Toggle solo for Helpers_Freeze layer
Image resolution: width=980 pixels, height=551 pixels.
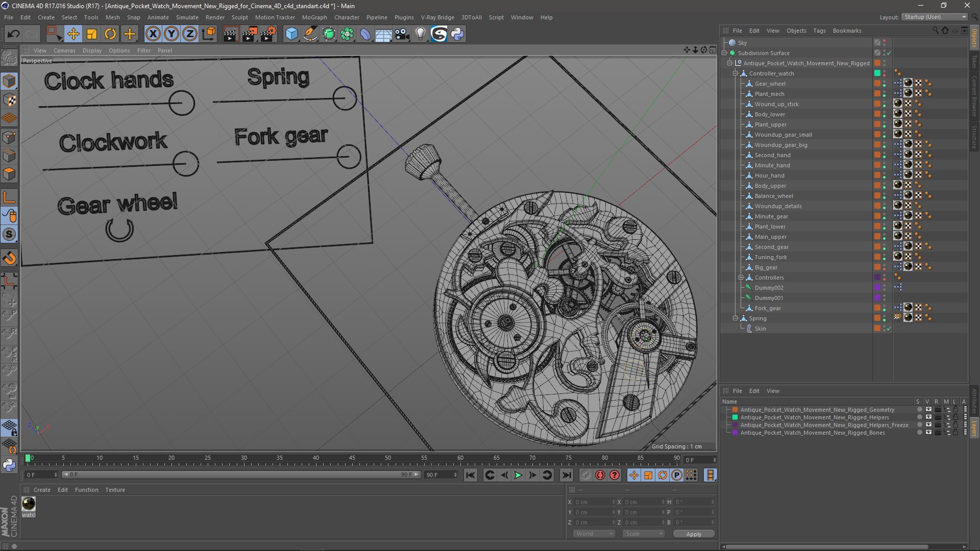click(919, 425)
